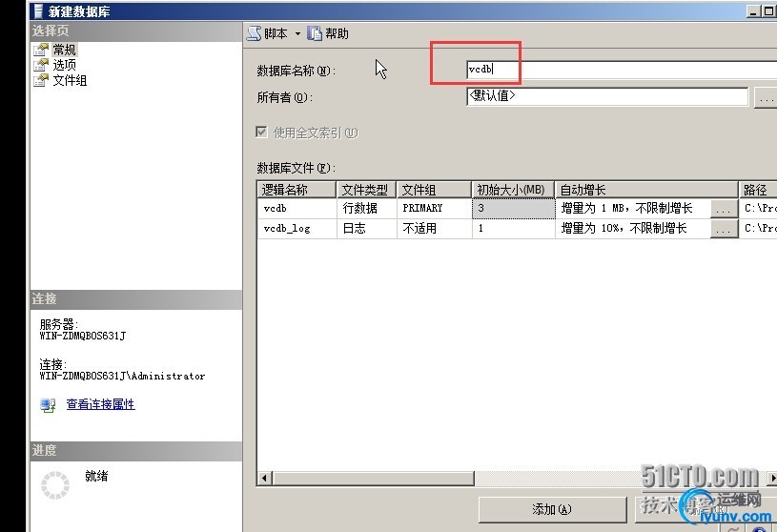Open the Script (脚本) dropdown arrow
777x532 pixels.
tap(297, 33)
